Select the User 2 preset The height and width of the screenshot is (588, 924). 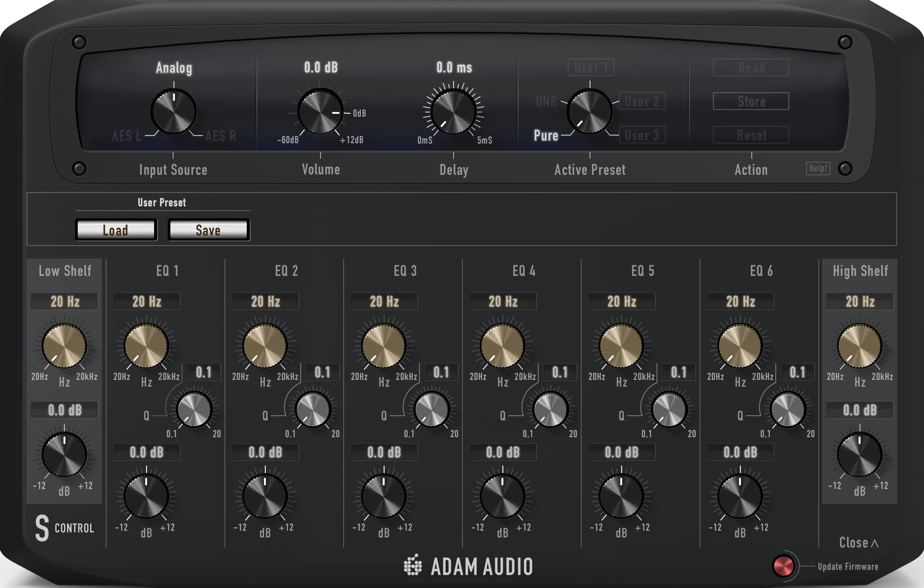tap(641, 101)
